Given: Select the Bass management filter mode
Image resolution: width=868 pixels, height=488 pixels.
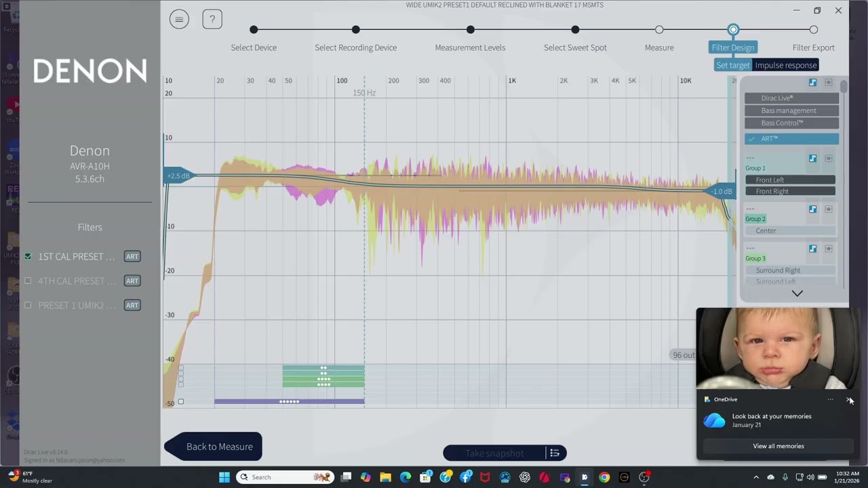Looking at the screenshot, I should click(x=791, y=110).
